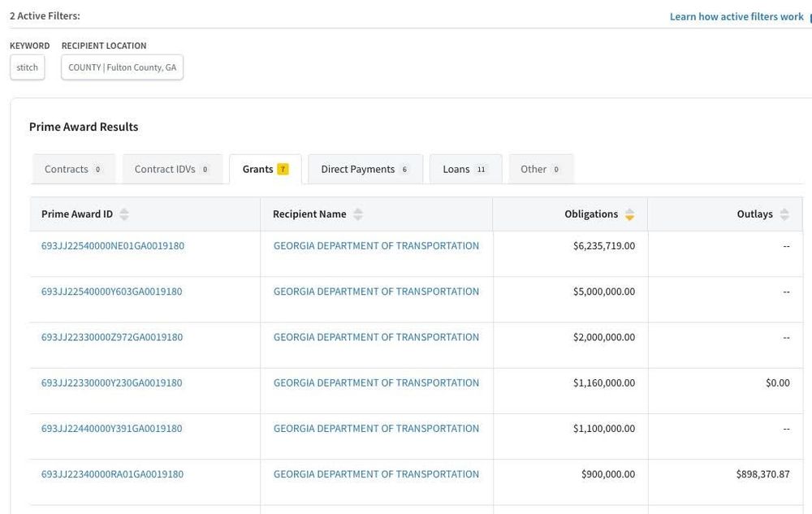Viewport: 812px width, 514px height.
Task: Open award 693JJ22540000NE01GA0019180
Action: click(113, 246)
